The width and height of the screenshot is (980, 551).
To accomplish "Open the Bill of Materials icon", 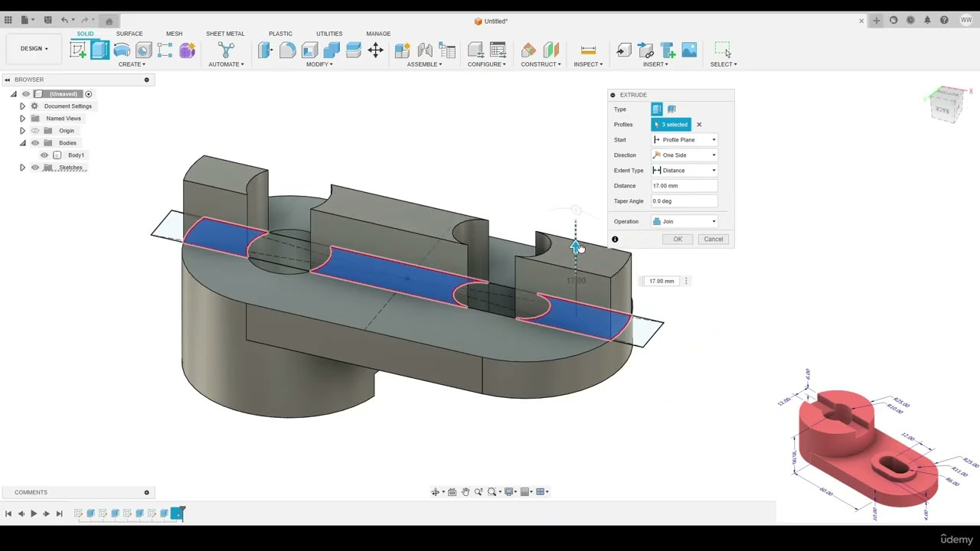I will coord(447,51).
